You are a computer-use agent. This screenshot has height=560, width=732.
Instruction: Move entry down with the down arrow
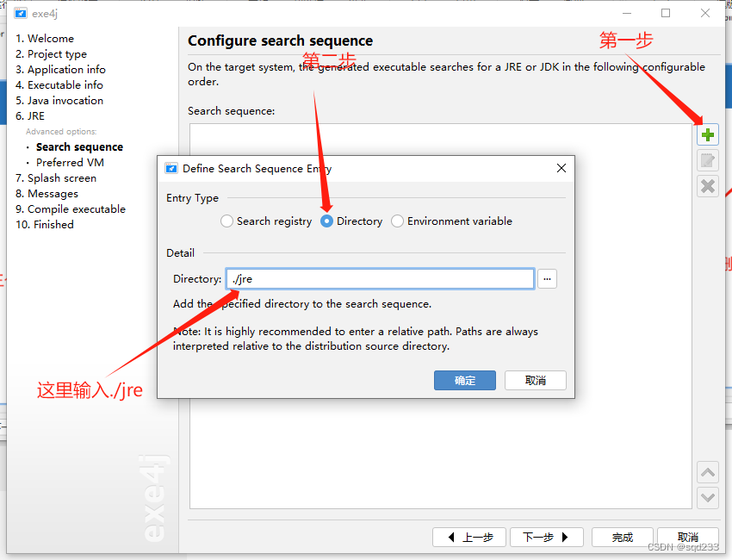[x=707, y=497]
